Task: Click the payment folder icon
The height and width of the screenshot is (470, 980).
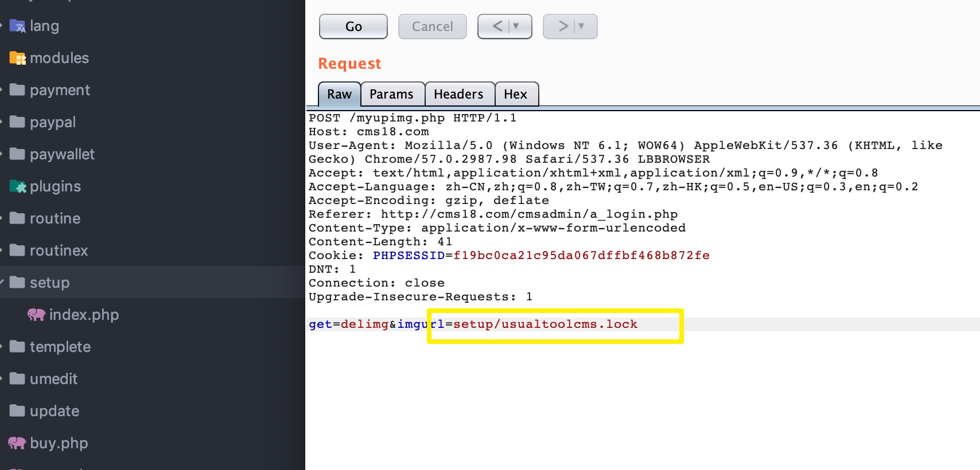Action: 17,90
